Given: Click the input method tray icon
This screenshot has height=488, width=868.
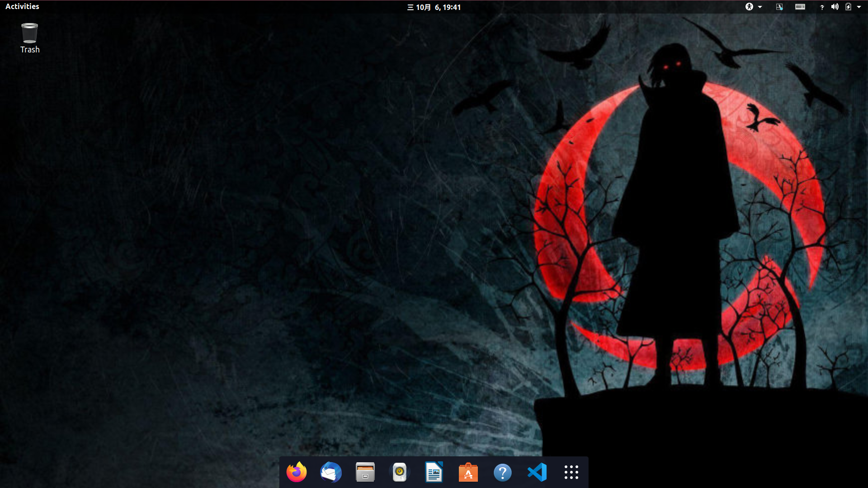Looking at the screenshot, I should (x=779, y=7).
